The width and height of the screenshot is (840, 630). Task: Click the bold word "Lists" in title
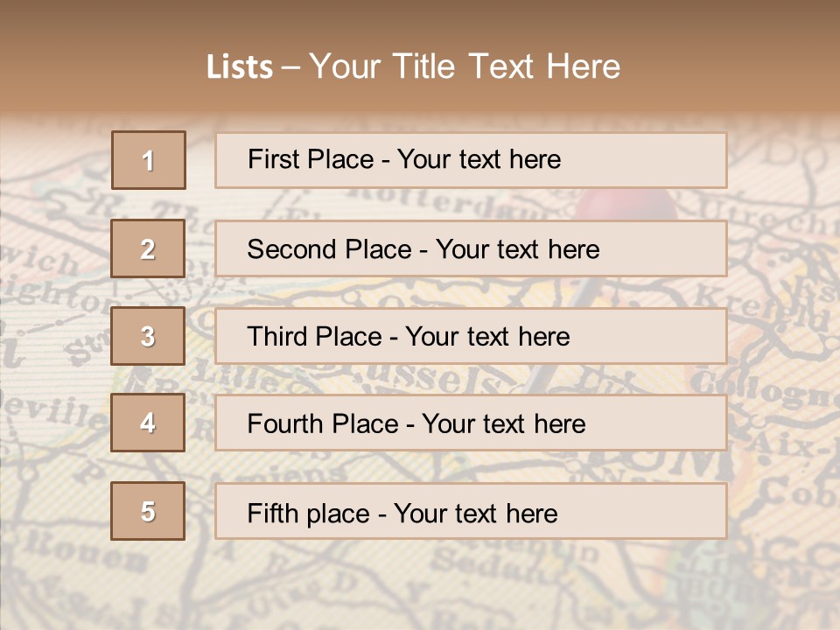tap(240, 66)
